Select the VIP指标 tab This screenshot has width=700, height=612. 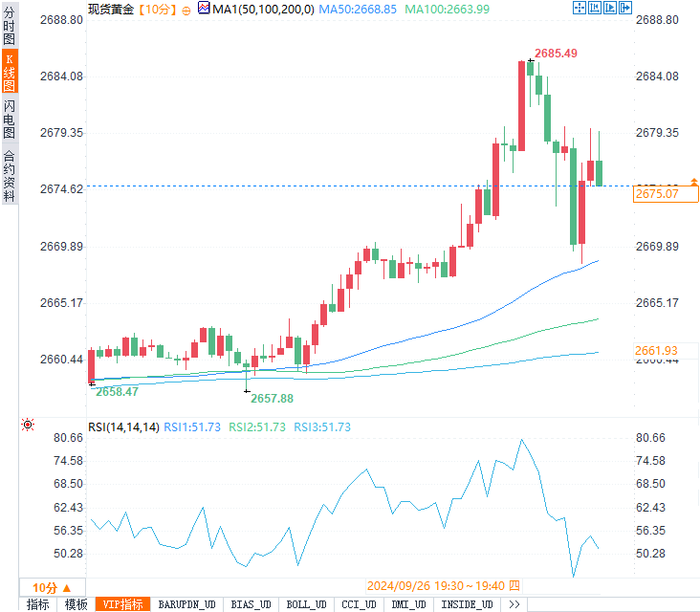(122, 604)
